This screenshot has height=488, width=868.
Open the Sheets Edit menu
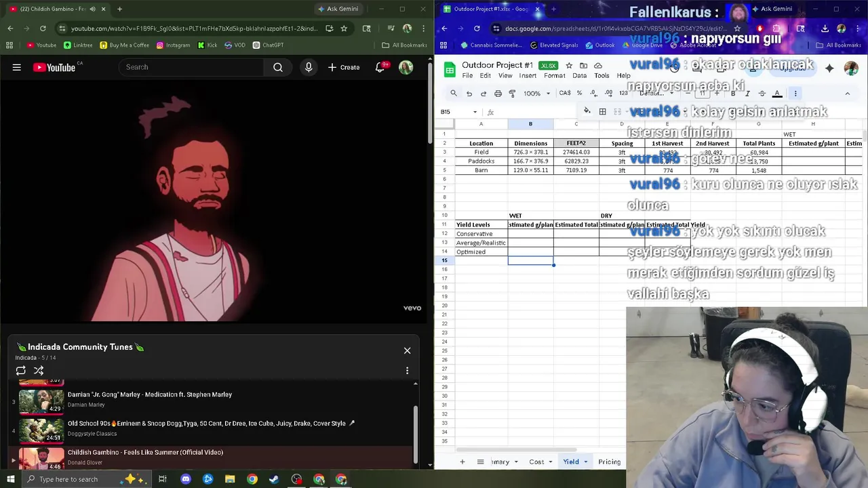point(485,76)
